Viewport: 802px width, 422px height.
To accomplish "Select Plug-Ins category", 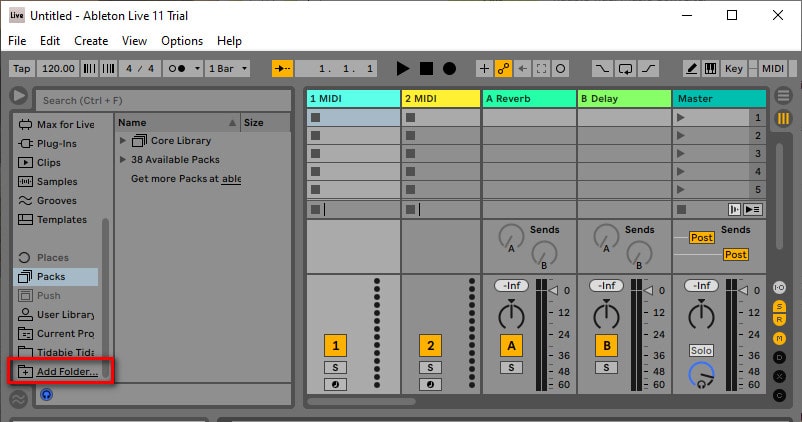I will click(48, 144).
